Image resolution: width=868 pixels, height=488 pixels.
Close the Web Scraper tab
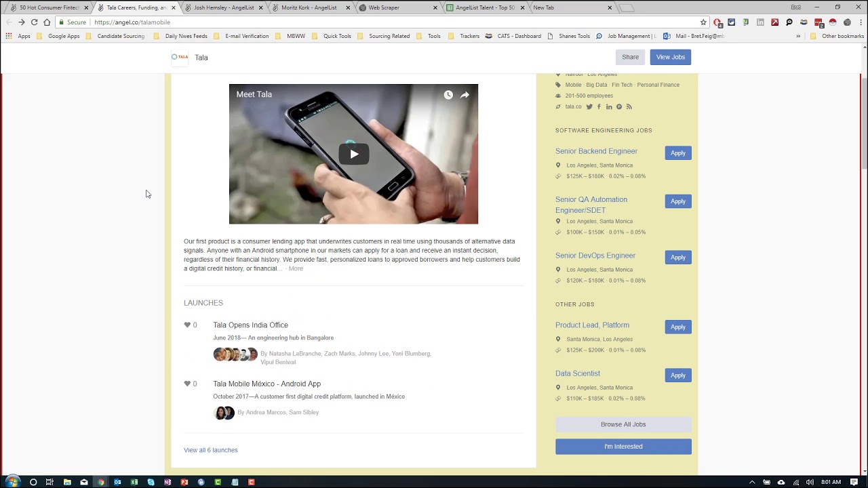click(x=435, y=7)
